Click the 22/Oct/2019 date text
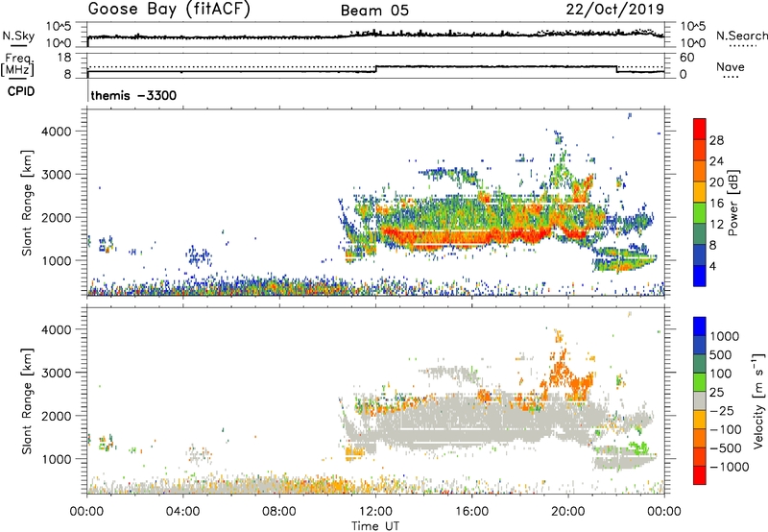This screenshot has width=768, height=532. 615,10
